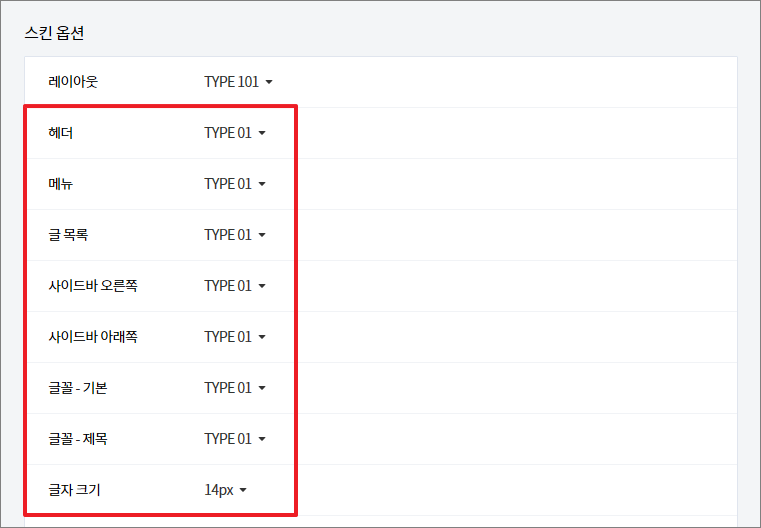Select the 레이아웃 row label

73,82
